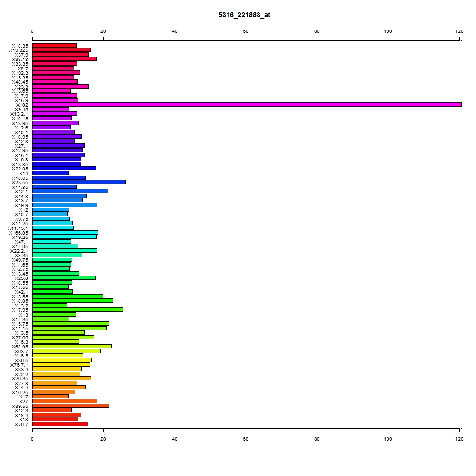The width and height of the screenshot is (476, 476).
Task: Click the row label X18.85
Action: point(20,301)
